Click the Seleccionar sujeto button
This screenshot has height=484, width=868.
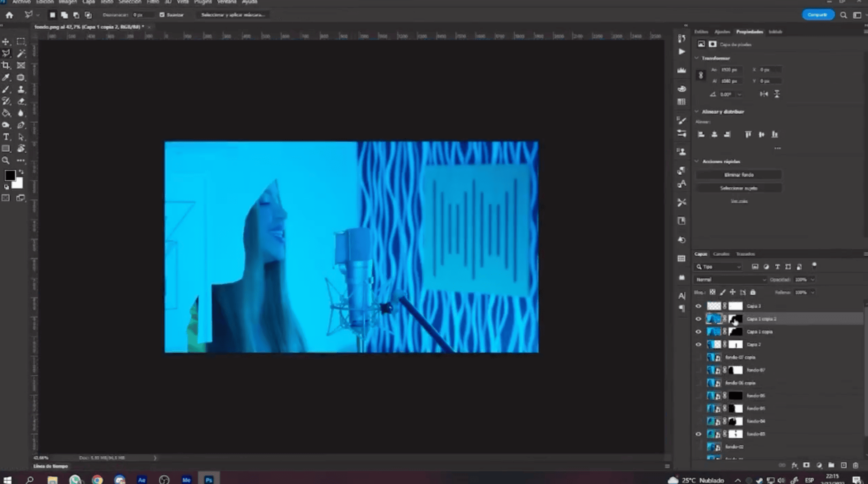(x=739, y=188)
